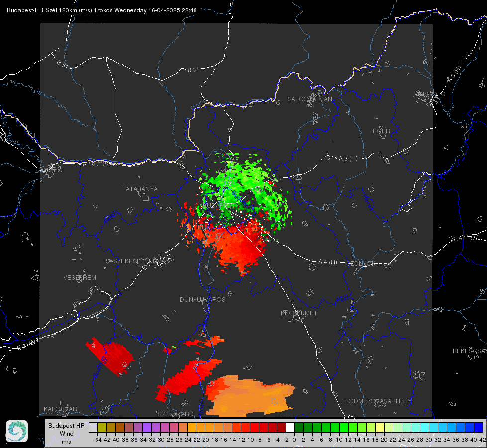Click the blue Somogy county label
The width and height of the screenshot is (487, 448).
[99, 367]
